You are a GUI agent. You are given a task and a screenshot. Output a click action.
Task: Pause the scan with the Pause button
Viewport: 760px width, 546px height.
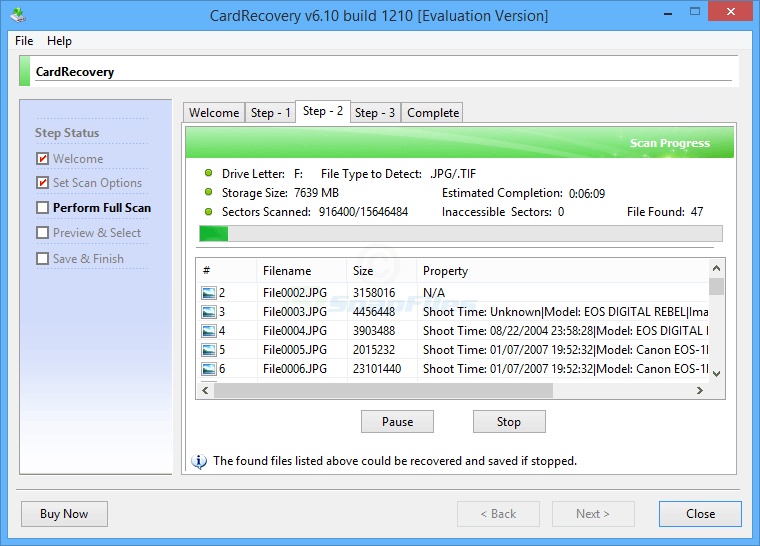397,422
